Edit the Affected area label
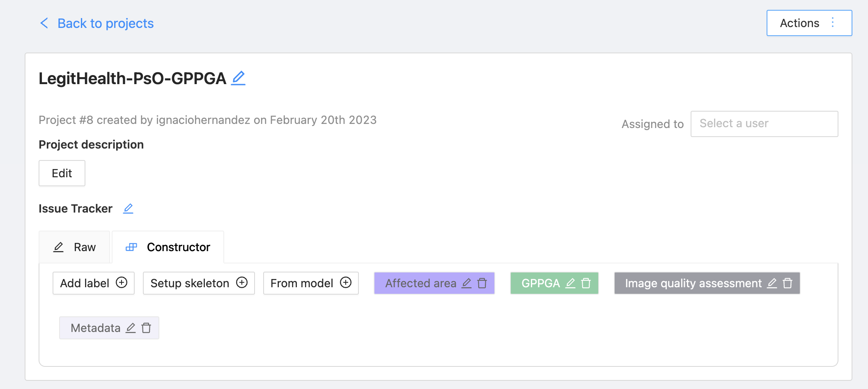Image resolution: width=868 pixels, height=389 pixels. pos(466,283)
